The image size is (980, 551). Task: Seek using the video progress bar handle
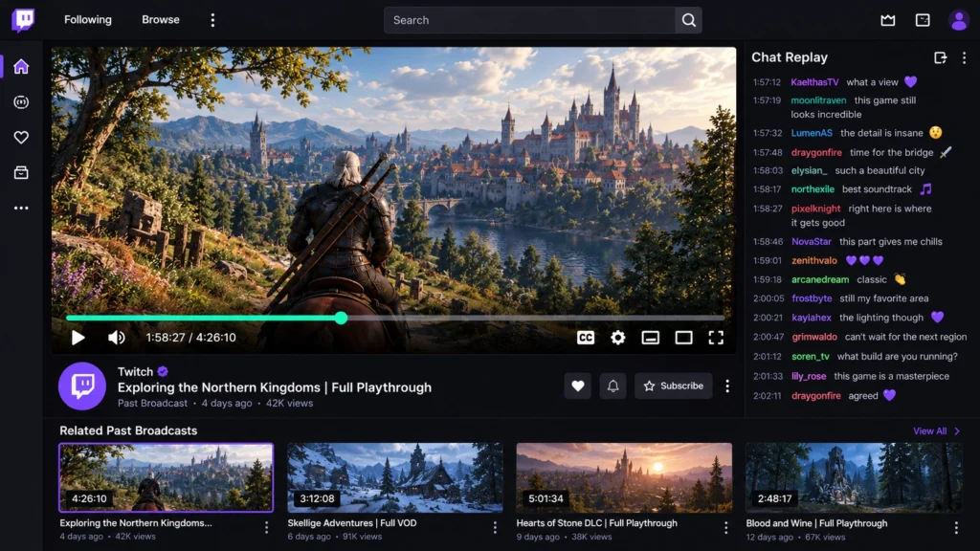(341, 318)
